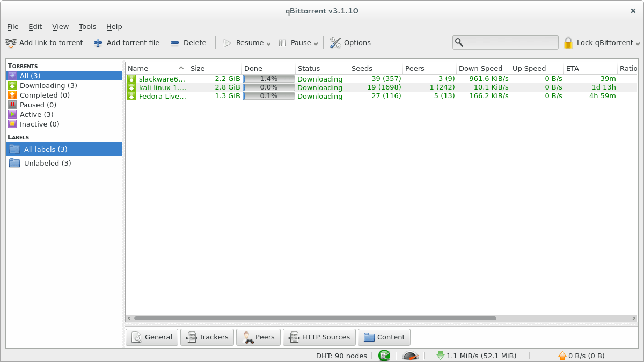The width and height of the screenshot is (644, 362).
Task: Click the progress bar of the slackware6 torrent
Action: point(268,79)
